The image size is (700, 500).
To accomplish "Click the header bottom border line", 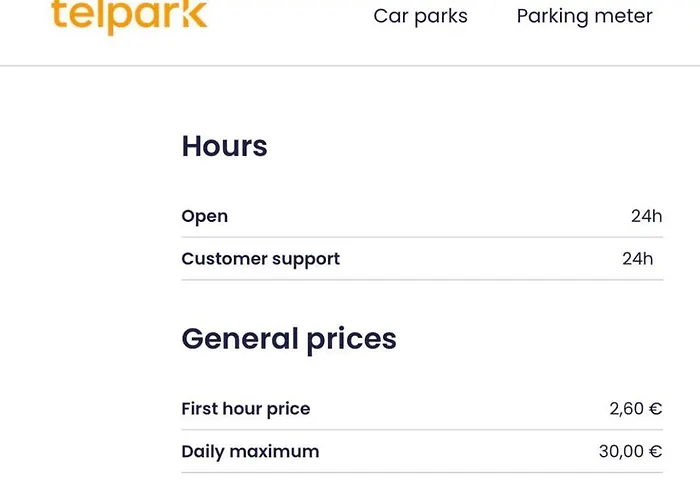I will 350,66.
